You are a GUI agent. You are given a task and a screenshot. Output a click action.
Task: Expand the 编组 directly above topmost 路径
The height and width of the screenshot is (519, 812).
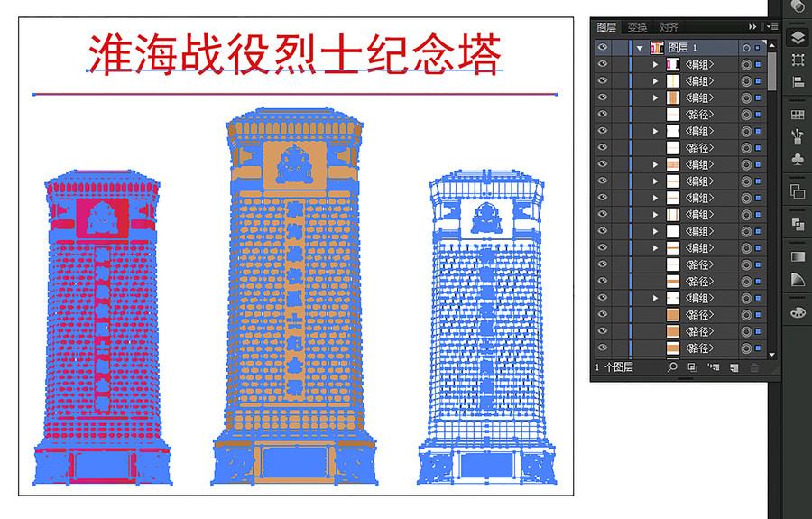[x=655, y=97]
